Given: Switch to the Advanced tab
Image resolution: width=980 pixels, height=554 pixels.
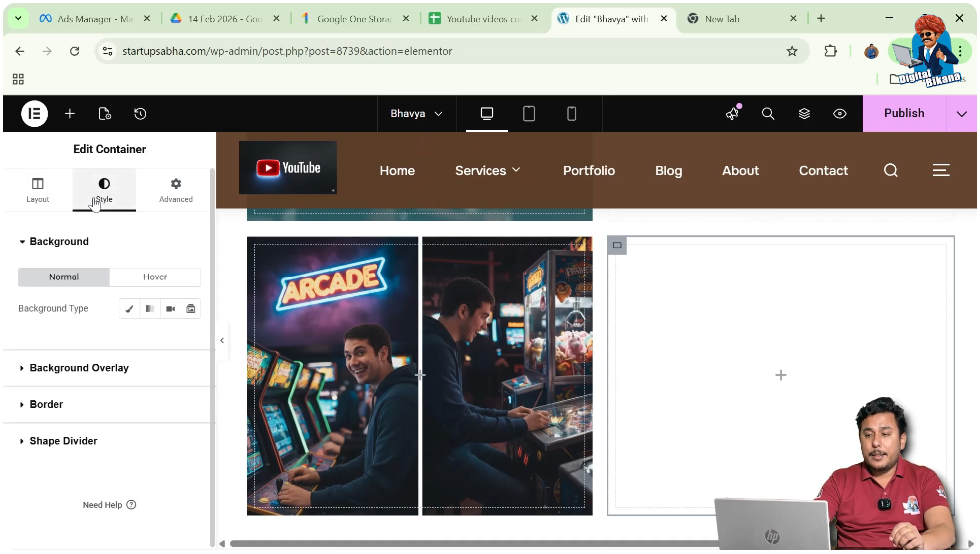Looking at the screenshot, I should pyautogui.click(x=176, y=190).
